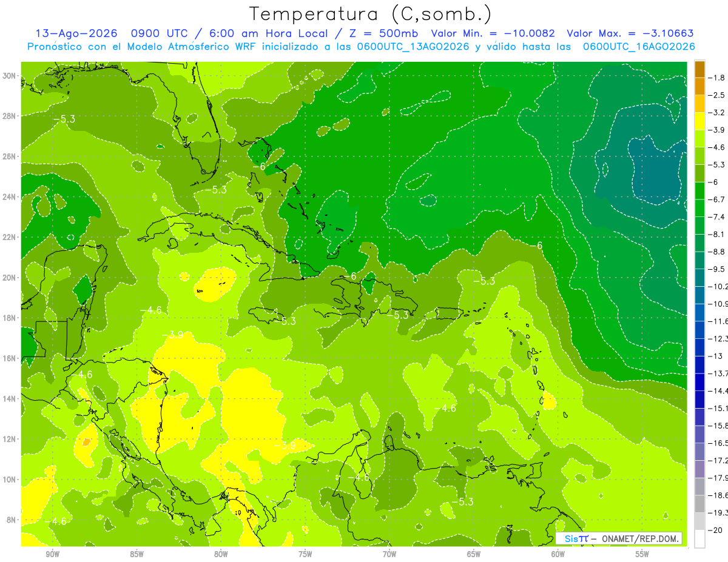
Task: Click the '80W' longitude axis label
Action: pos(221,555)
